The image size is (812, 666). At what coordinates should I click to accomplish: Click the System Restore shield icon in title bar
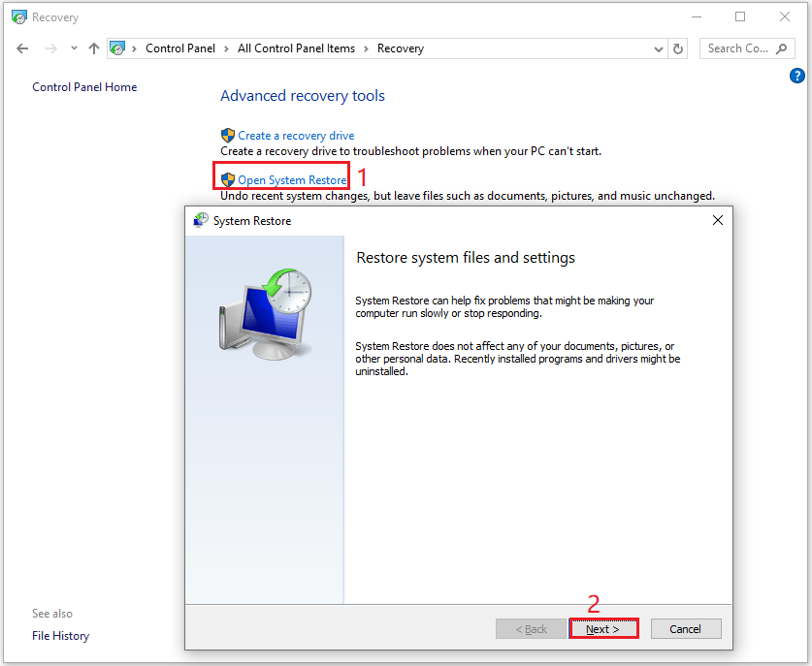(x=200, y=220)
